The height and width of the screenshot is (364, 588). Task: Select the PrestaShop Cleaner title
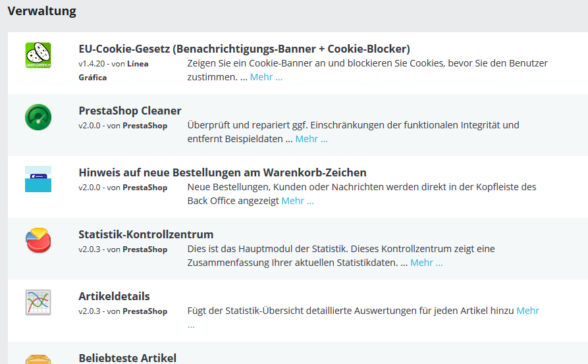[130, 111]
